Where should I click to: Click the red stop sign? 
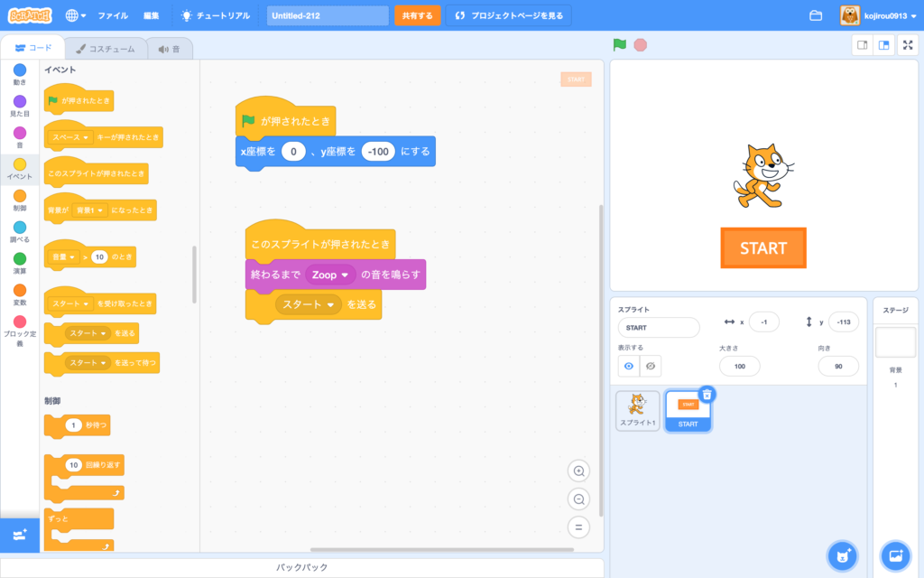click(640, 43)
